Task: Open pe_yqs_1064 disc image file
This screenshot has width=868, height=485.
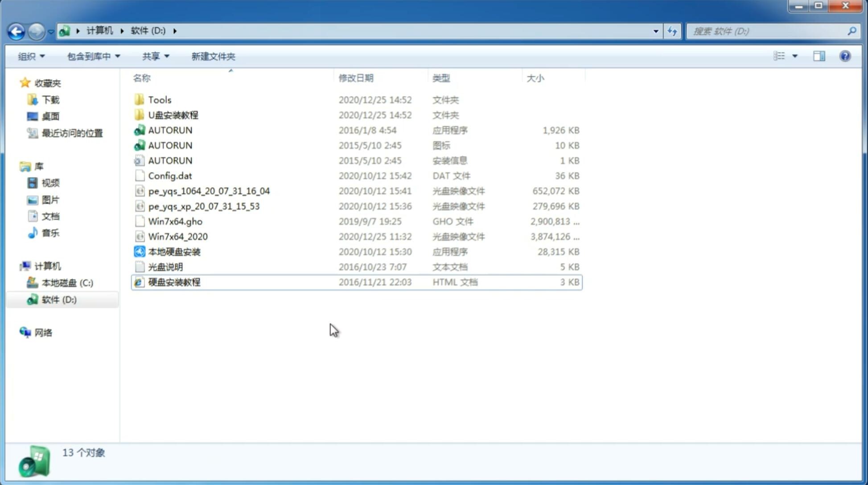Action: coord(209,191)
